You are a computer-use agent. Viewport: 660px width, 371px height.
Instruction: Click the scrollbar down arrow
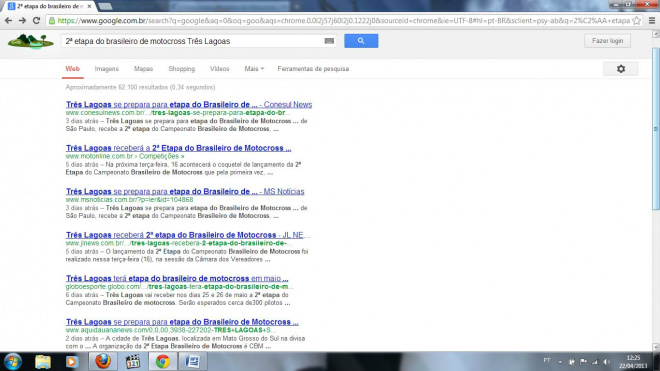[655, 347]
